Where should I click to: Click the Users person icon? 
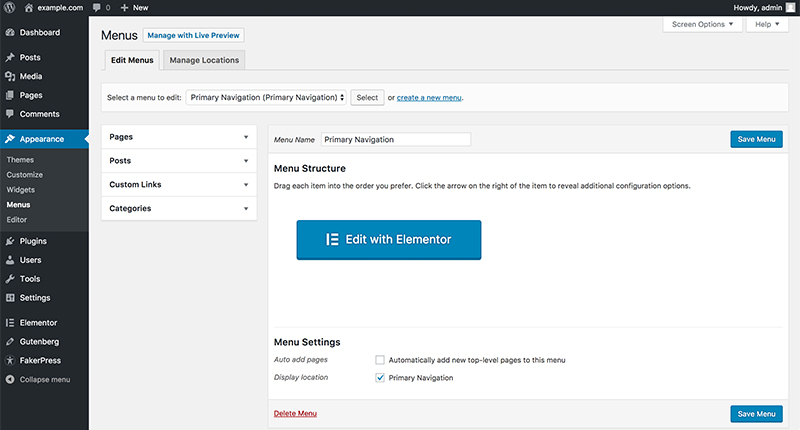pos(10,260)
